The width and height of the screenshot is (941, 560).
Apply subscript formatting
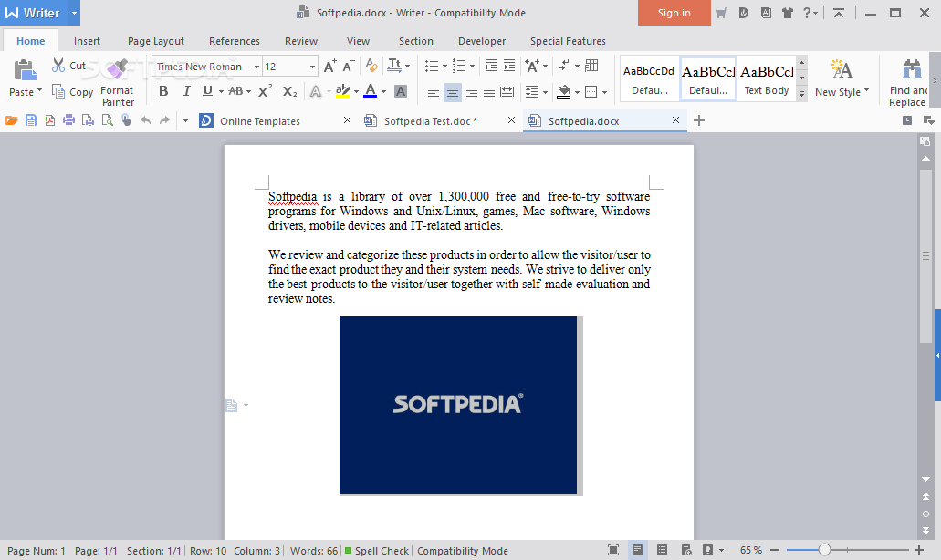tap(289, 91)
